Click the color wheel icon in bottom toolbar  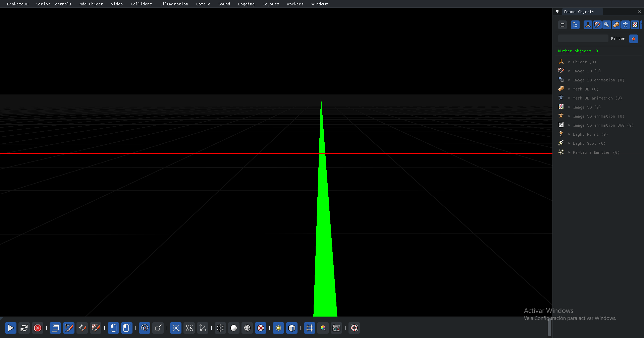323,328
